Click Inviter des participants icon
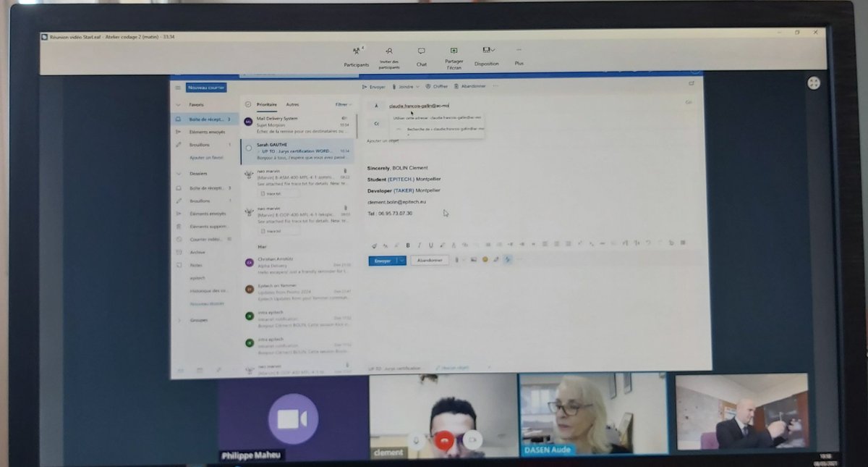The width and height of the screenshot is (868, 467). pyautogui.click(x=389, y=50)
